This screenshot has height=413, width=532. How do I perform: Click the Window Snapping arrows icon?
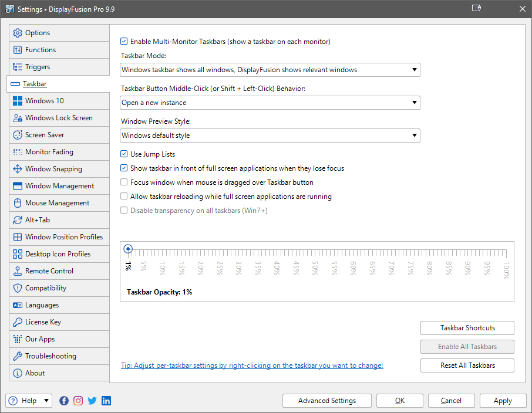point(18,169)
